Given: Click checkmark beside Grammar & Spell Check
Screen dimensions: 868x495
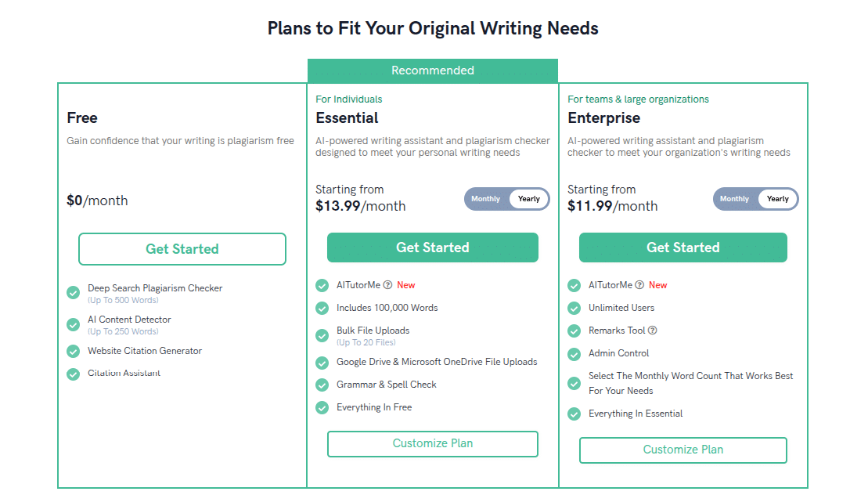Looking at the screenshot, I should point(322,385).
